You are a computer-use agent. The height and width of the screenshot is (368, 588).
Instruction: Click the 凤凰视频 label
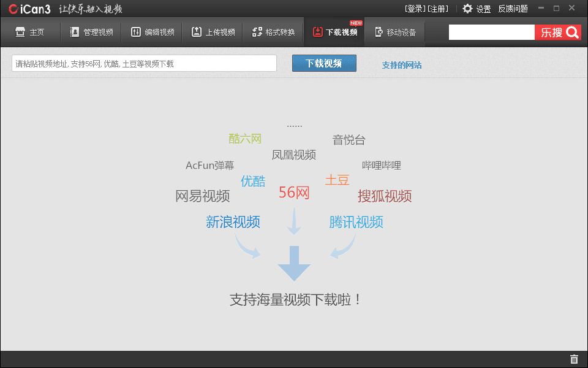click(x=294, y=155)
